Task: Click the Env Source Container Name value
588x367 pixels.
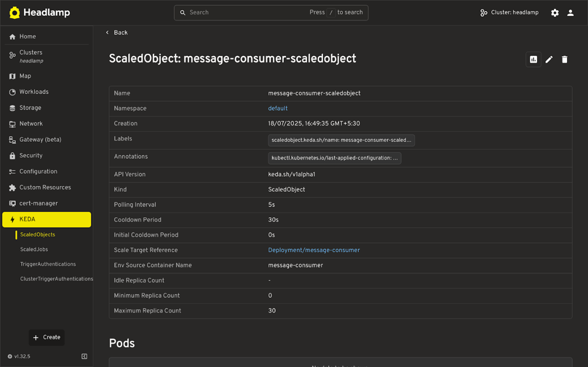Action: coord(296,265)
